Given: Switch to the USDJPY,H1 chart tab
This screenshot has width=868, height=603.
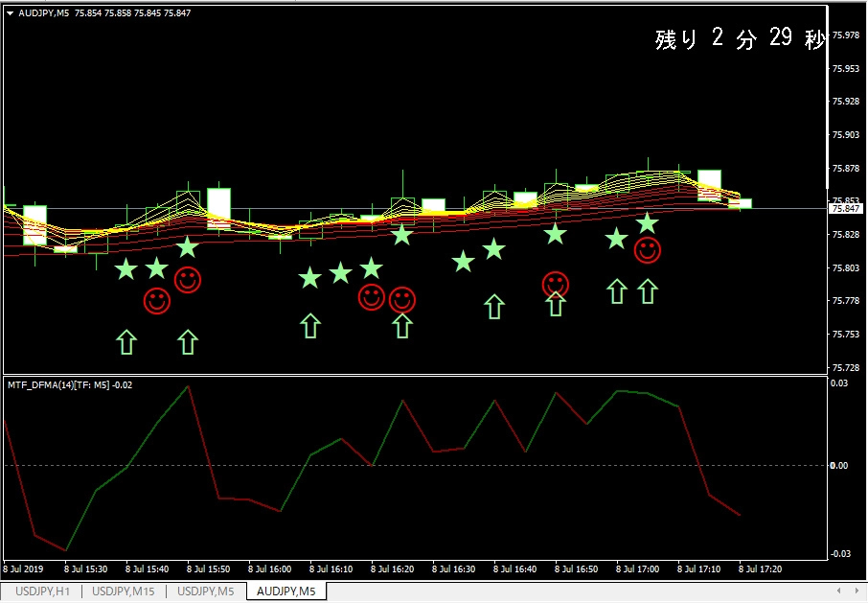Looking at the screenshot, I should [42, 591].
